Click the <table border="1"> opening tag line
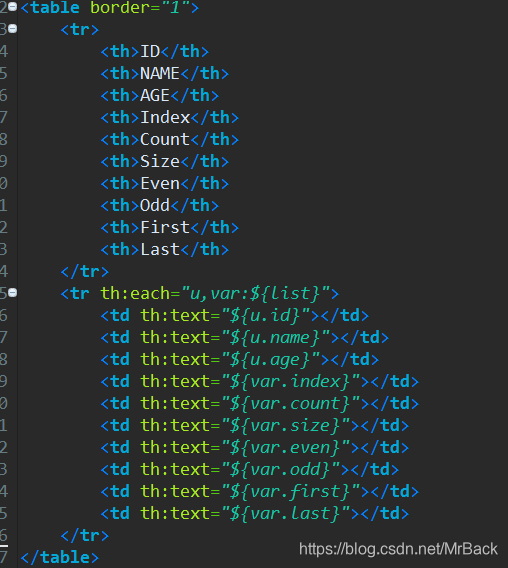The height and width of the screenshot is (568, 508). click(110, 8)
